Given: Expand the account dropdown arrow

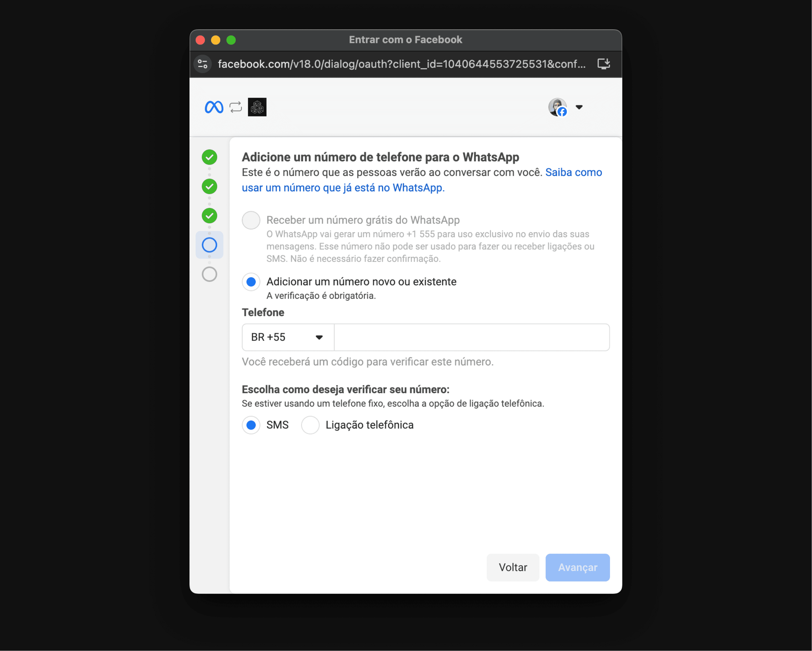Looking at the screenshot, I should (x=579, y=107).
